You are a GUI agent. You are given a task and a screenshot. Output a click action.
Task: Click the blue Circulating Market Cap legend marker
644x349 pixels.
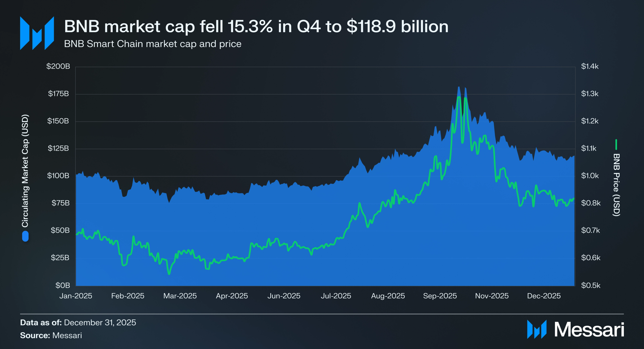(25, 236)
